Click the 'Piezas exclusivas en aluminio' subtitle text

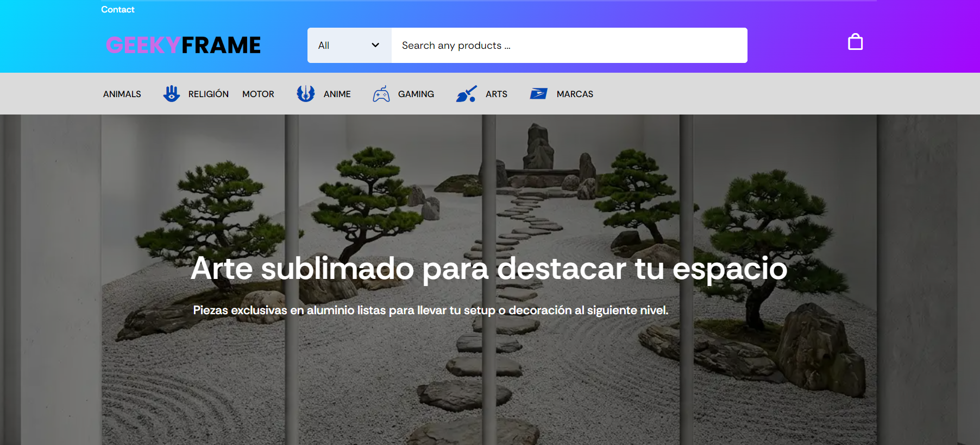click(431, 310)
